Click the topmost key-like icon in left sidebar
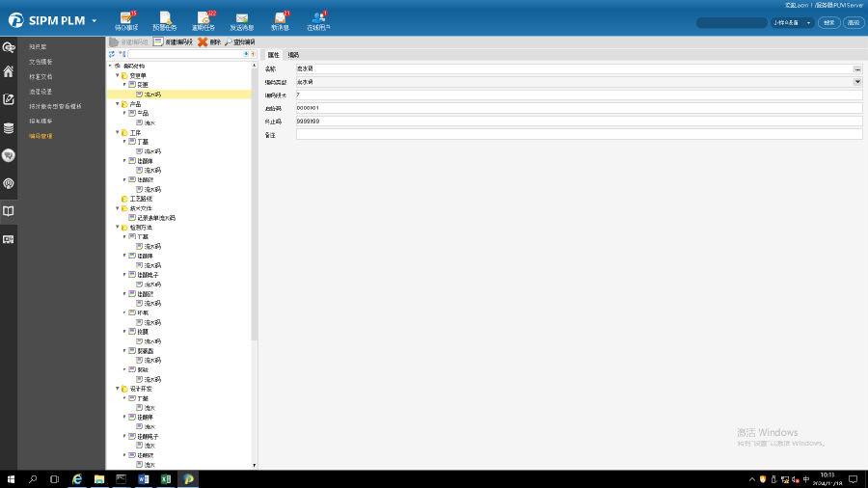Image resolution: width=868 pixels, height=488 pixels. coord(9,47)
